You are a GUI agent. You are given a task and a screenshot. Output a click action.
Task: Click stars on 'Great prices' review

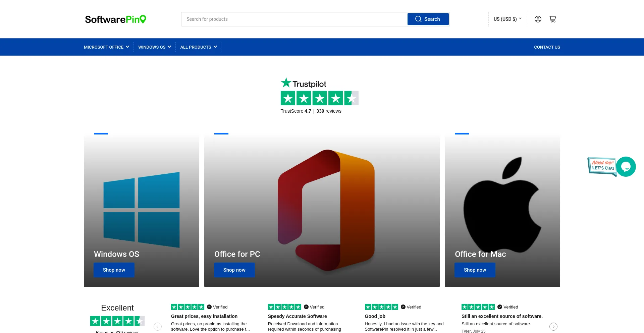pyautogui.click(x=187, y=307)
